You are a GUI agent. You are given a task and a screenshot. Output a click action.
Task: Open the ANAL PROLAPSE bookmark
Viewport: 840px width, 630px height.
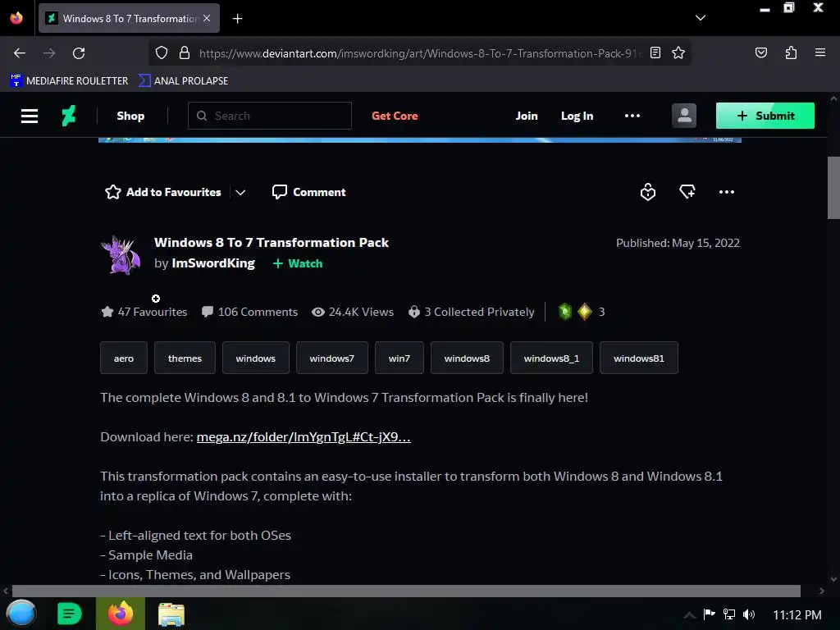(183, 81)
